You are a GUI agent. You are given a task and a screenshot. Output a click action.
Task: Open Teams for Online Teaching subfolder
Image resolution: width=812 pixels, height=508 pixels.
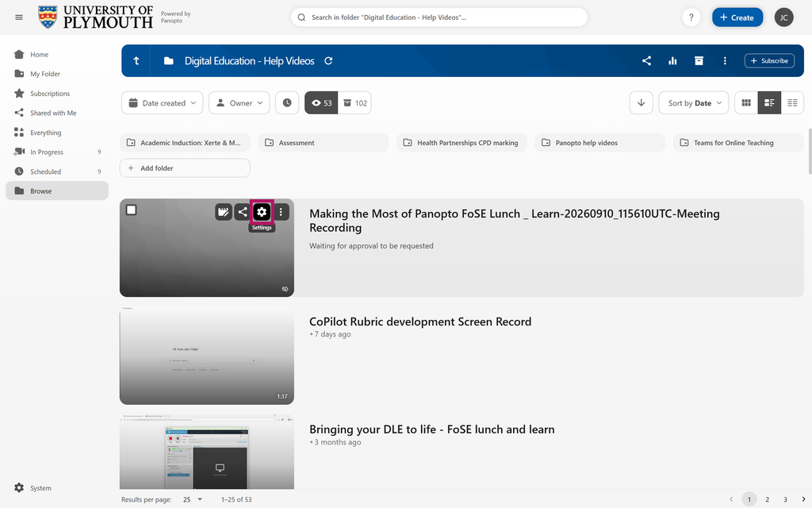[x=738, y=143]
